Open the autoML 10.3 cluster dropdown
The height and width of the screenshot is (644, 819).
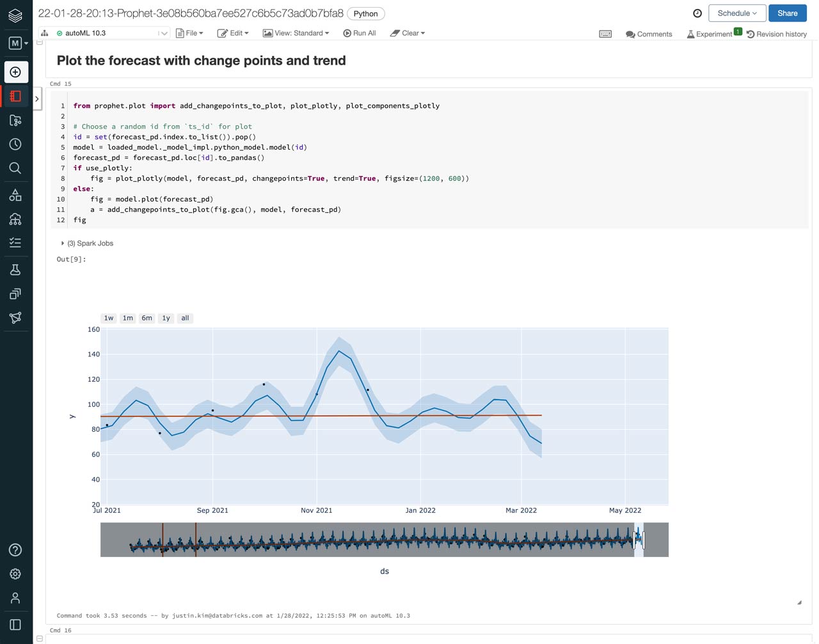pos(112,33)
